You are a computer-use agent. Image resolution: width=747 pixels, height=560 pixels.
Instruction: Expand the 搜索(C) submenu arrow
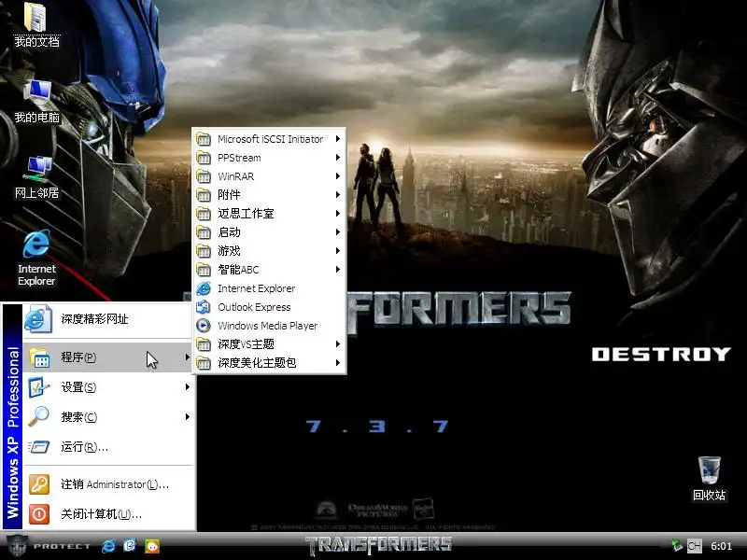click(x=188, y=417)
